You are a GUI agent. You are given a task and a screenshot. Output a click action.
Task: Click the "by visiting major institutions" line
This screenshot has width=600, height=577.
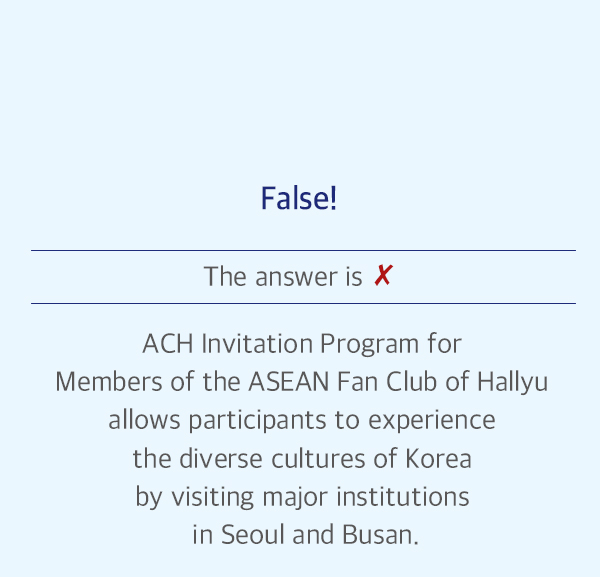point(302,497)
